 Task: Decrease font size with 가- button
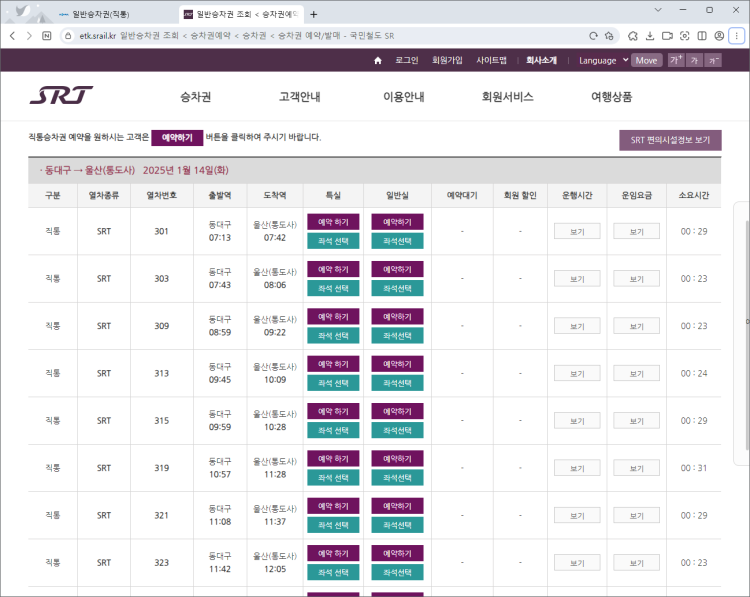point(713,60)
